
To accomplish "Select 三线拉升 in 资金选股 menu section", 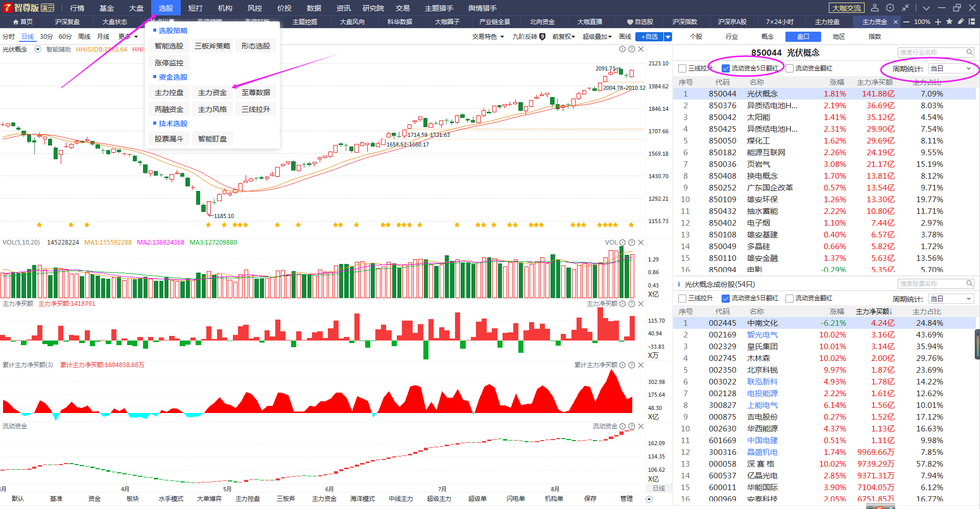I will [256, 109].
